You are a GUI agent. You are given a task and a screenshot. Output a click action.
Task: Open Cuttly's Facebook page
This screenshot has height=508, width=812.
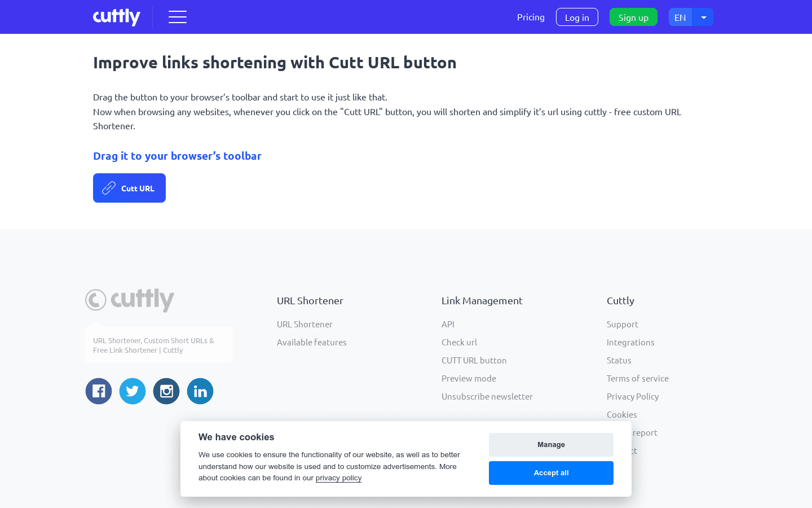tap(99, 391)
